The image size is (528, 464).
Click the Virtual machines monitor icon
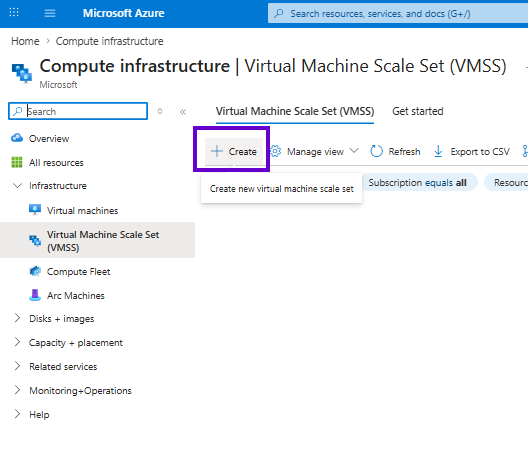point(35,210)
